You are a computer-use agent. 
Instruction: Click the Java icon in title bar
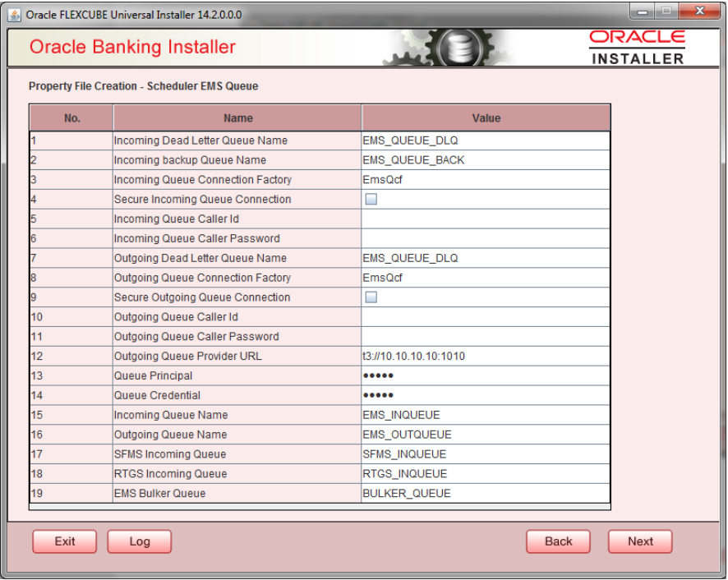click(15, 15)
